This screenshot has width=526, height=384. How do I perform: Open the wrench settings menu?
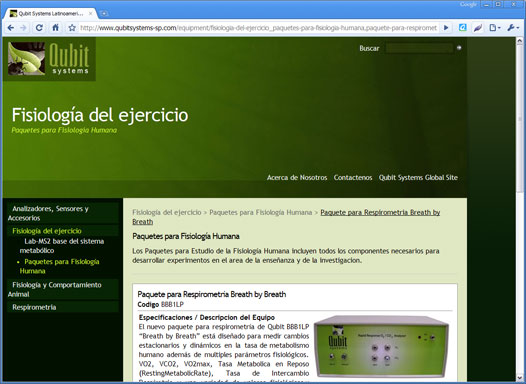(513, 28)
